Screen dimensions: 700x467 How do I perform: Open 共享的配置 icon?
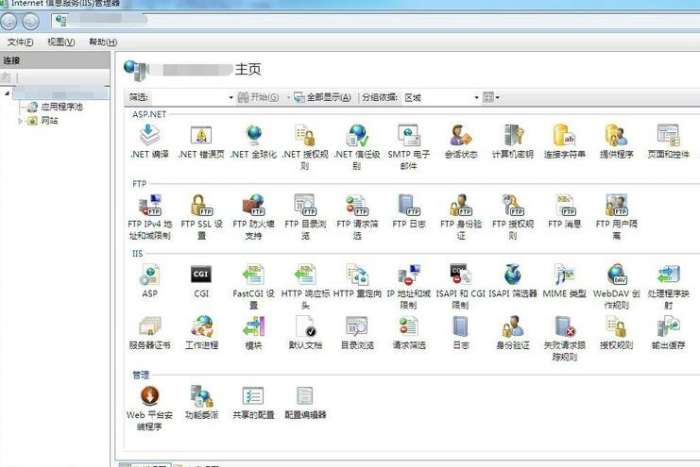pos(254,403)
